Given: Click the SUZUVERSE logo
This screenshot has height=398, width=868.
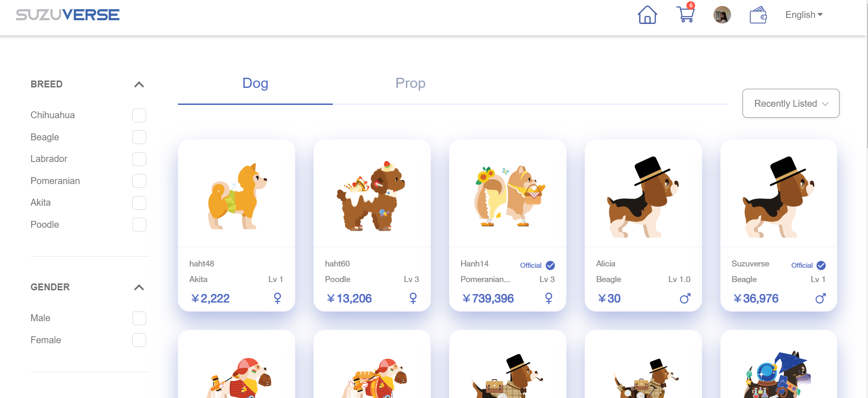Looking at the screenshot, I should pyautogui.click(x=68, y=15).
